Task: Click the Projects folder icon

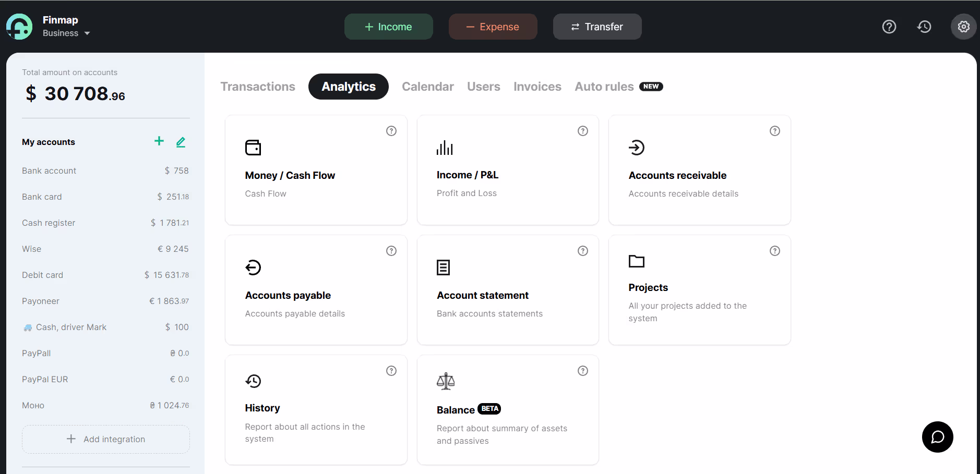Action: coord(637,261)
